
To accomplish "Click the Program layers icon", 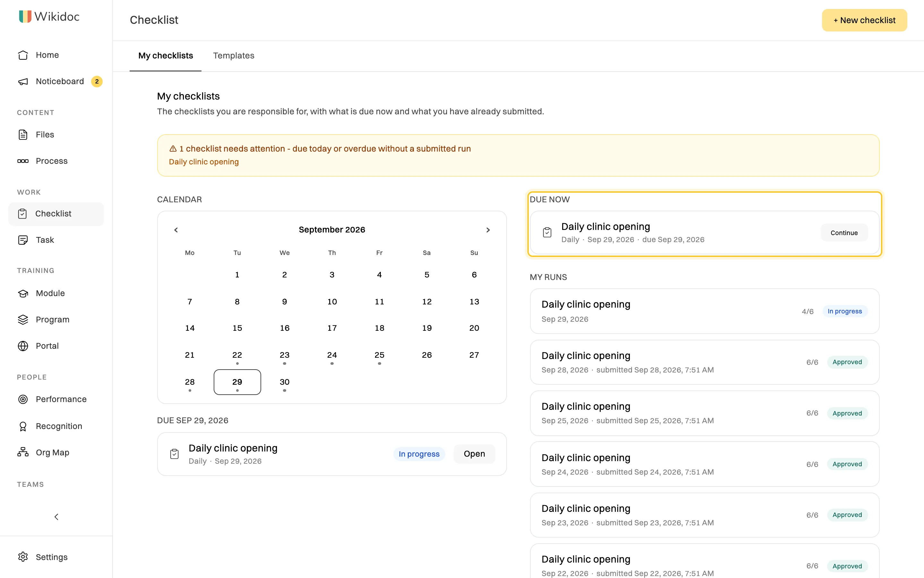I will 23,320.
